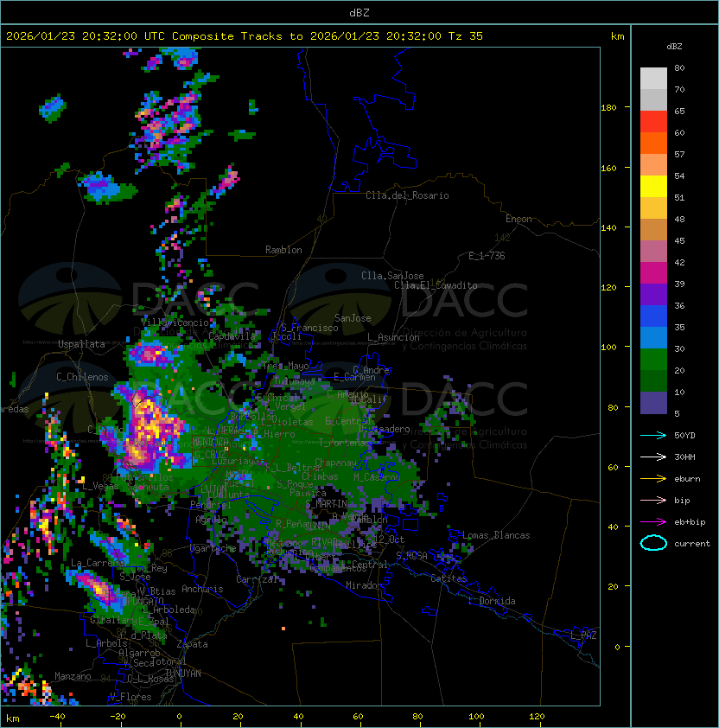Click the magenta eb+bip arrow in legend
Image resolution: width=719 pixels, height=728 pixels.
653,522
